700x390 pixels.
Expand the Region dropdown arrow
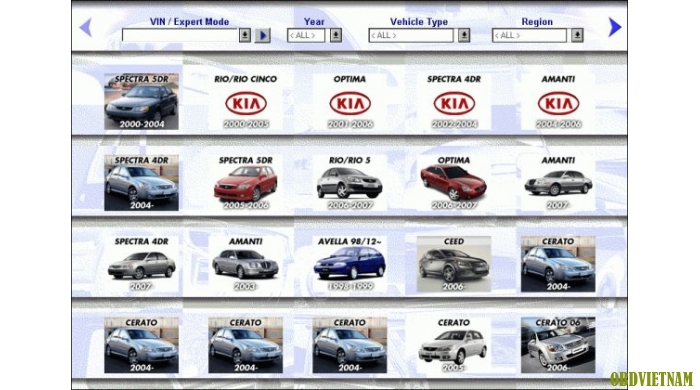(x=577, y=35)
